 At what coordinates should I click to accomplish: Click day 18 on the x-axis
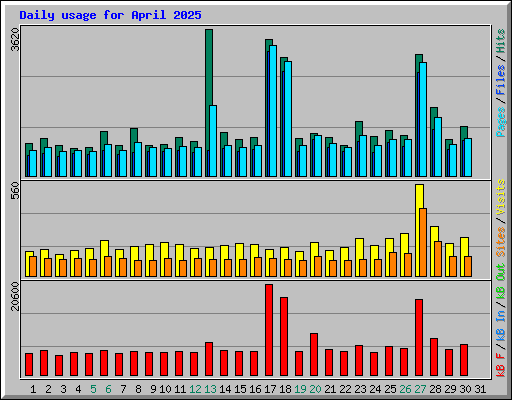285,389
